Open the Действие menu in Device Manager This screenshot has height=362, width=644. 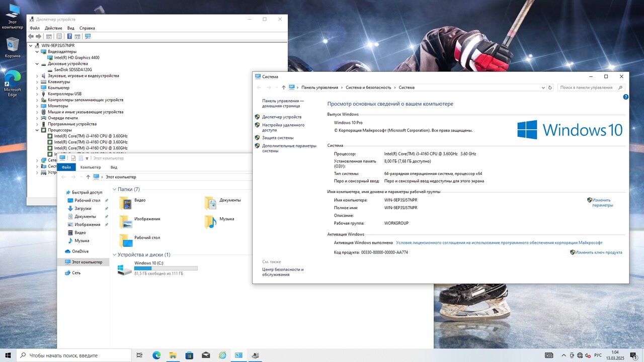(x=53, y=28)
